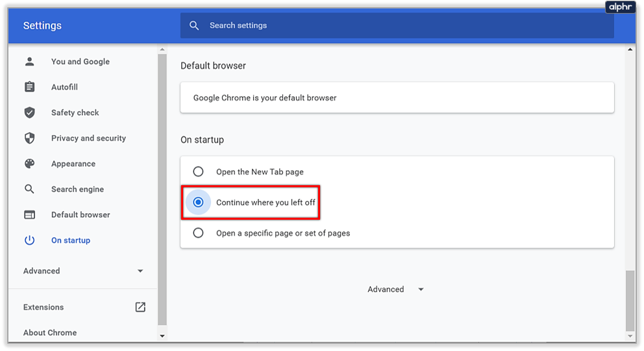Select Continue where you left off radio button
The image size is (644, 351).
tap(199, 202)
